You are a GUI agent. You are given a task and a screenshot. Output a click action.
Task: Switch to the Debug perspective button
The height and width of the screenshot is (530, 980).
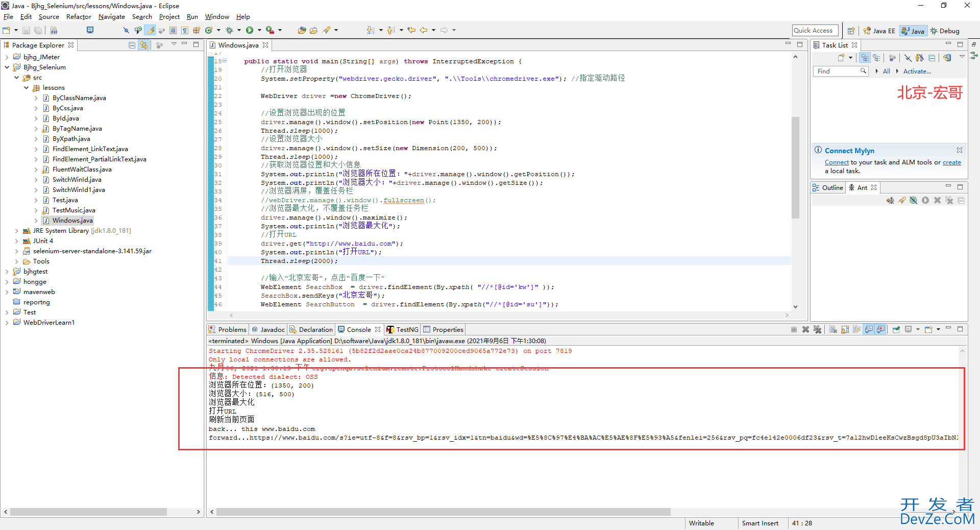coord(945,31)
